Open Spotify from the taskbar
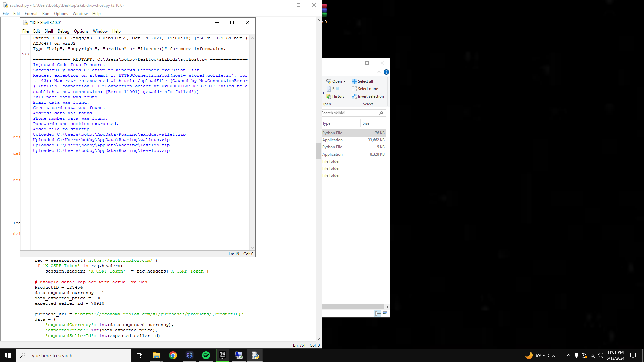 coord(206,355)
